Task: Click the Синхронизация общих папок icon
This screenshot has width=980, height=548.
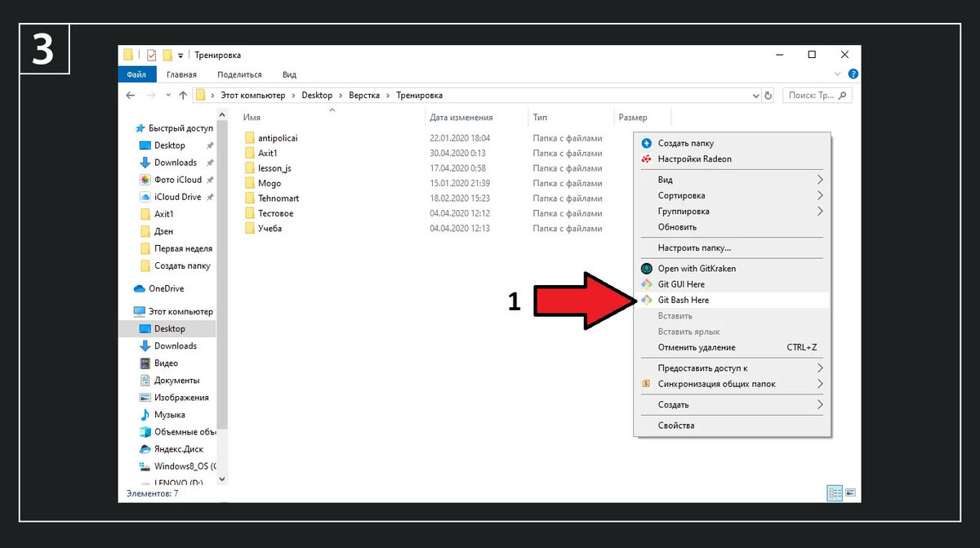Action: point(647,384)
